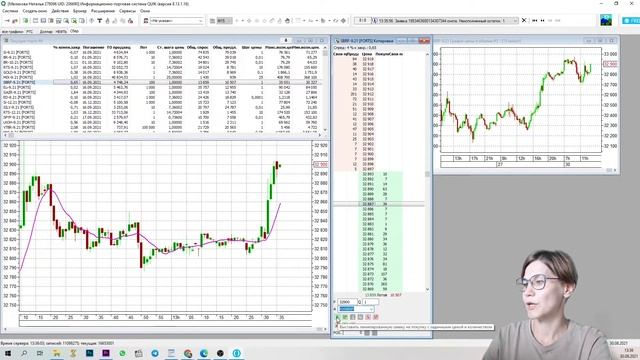Select the SILV-9.21 [FORTS] table row

162,107
